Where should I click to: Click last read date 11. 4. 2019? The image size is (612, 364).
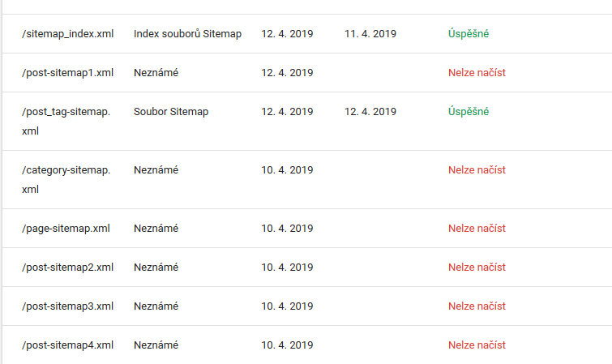click(x=370, y=33)
